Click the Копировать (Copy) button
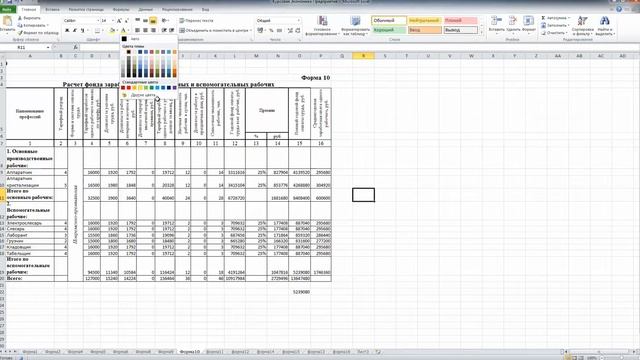Viewport: 640px width, 360px height. [x=33, y=25]
